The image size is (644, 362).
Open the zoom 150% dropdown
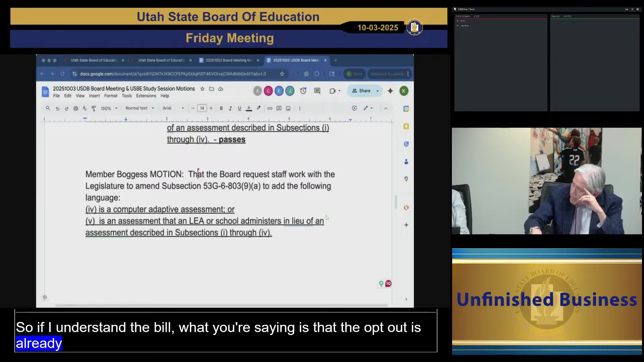point(109,108)
